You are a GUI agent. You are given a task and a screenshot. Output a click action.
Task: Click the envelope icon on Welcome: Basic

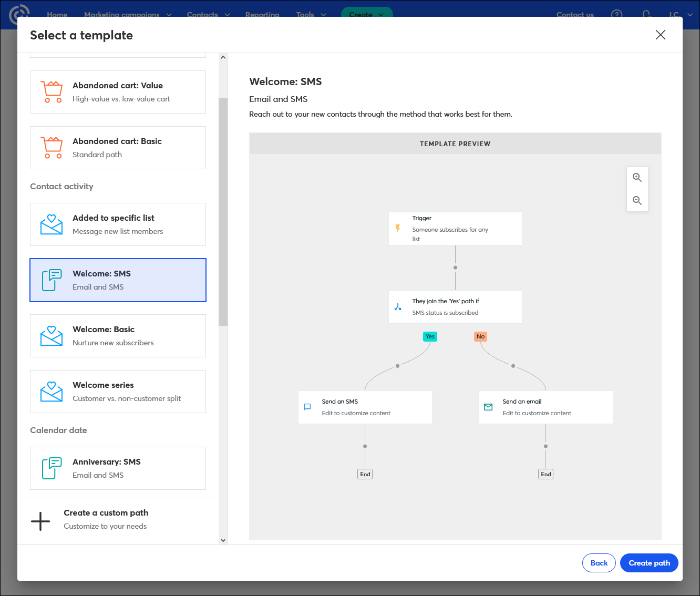(51, 335)
